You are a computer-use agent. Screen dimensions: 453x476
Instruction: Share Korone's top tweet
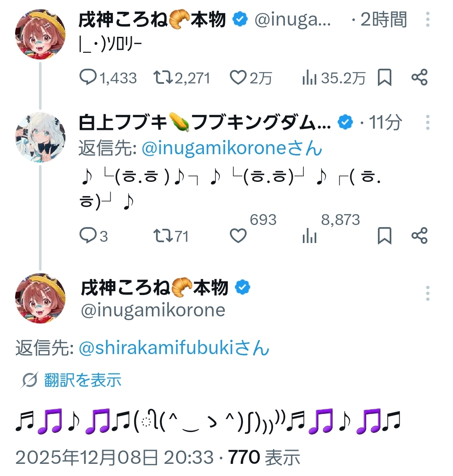click(419, 78)
